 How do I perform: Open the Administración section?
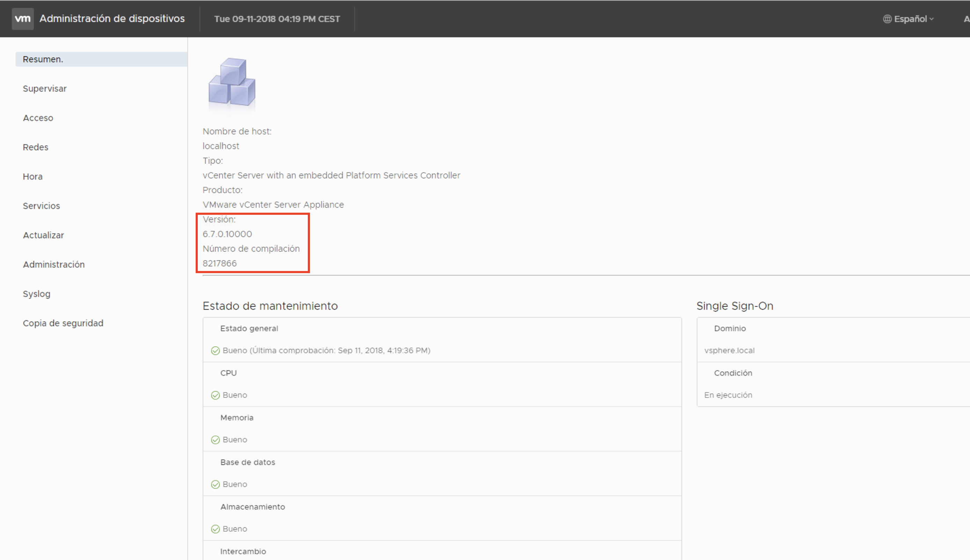pyautogui.click(x=53, y=265)
